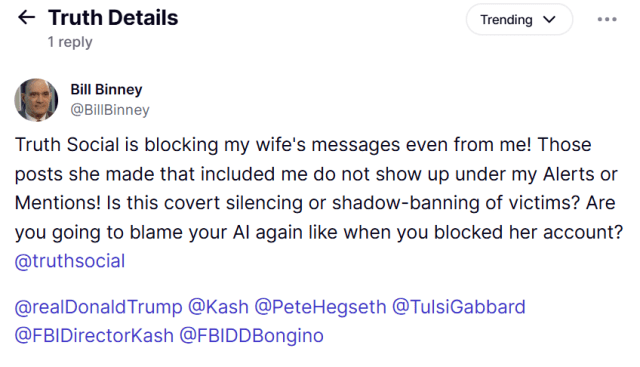Viewport: 640px width, 367px height.
Task: Expand the Trending sort dropdown
Action: (x=519, y=19)
